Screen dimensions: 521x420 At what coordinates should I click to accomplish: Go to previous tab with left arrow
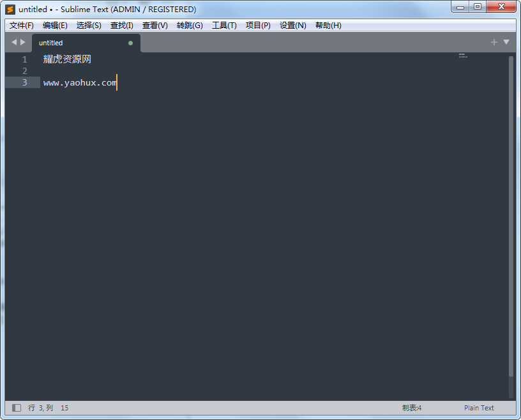pyautogui.click(x=14, y=42)
